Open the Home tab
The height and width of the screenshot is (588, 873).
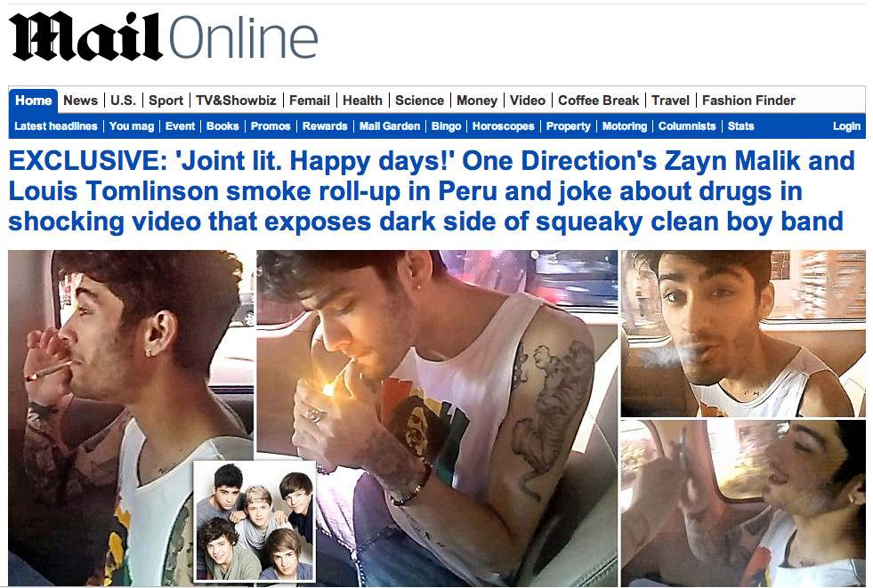(34, 101)
